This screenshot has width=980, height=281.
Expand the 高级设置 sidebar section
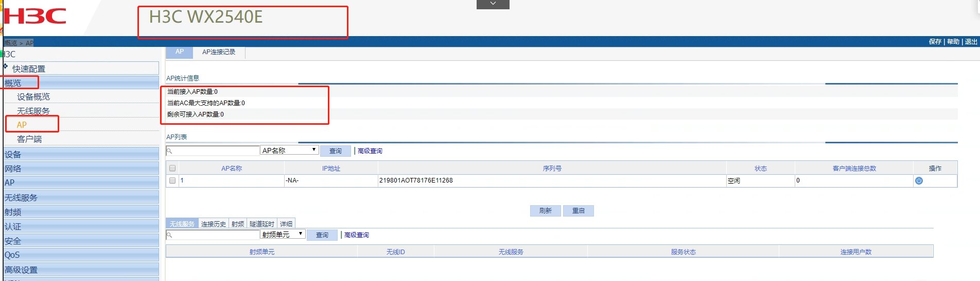pos(81,270)
